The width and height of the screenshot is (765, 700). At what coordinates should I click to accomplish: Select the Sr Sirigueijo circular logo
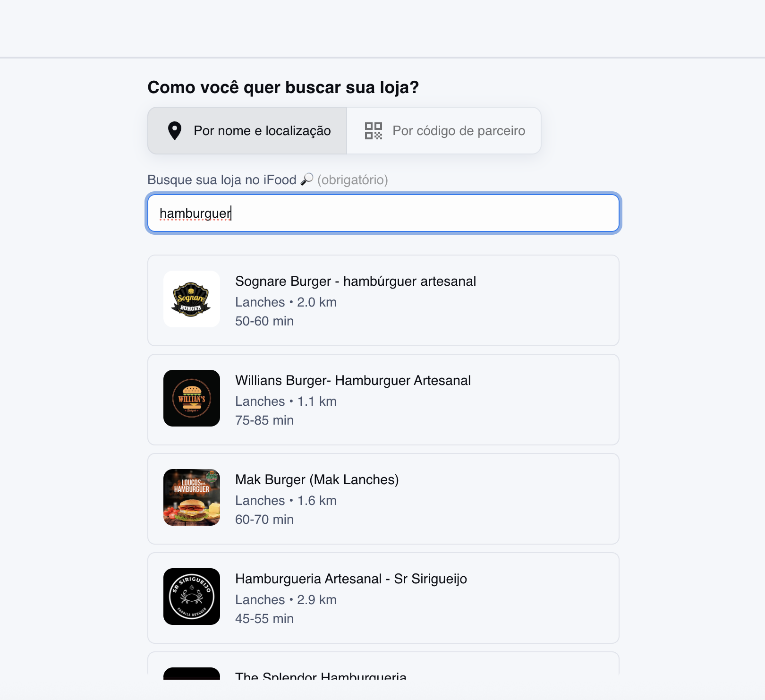tap(191, 597)
